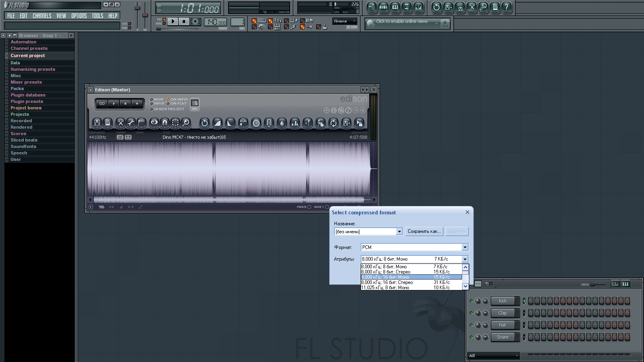Toggle the Hat channel mute LED
Image resolution: width=644 pixels, height=362 pixels.
pos(471,325)
